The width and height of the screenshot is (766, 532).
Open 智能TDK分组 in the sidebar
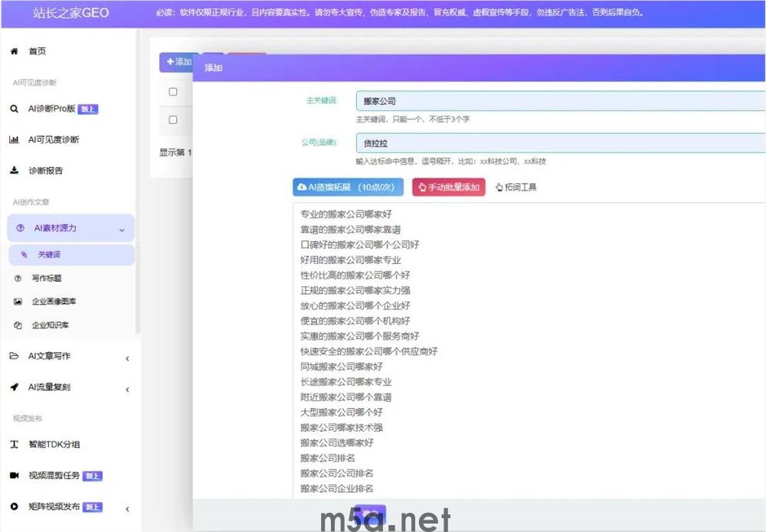(x=54, y=444)
